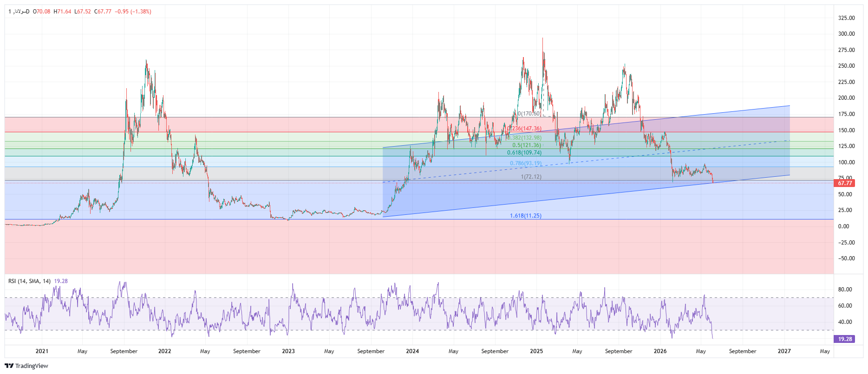Click the 275.00 price axis label

tap(846, 50)
